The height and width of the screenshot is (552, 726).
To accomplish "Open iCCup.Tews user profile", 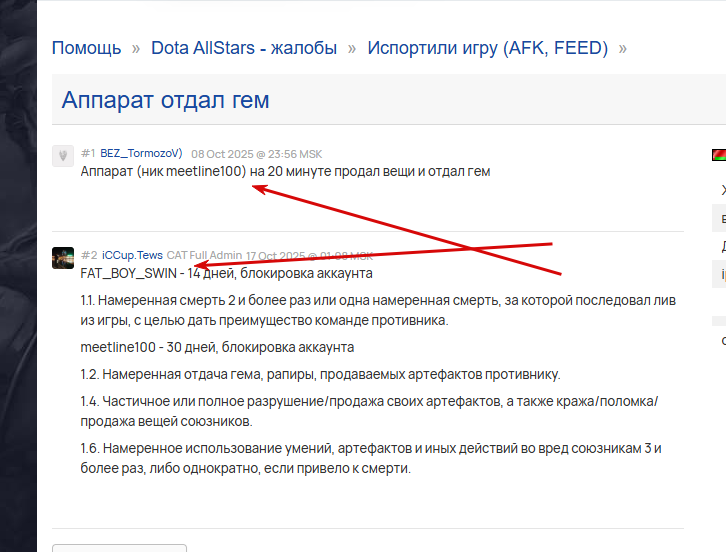I will 132,255.
